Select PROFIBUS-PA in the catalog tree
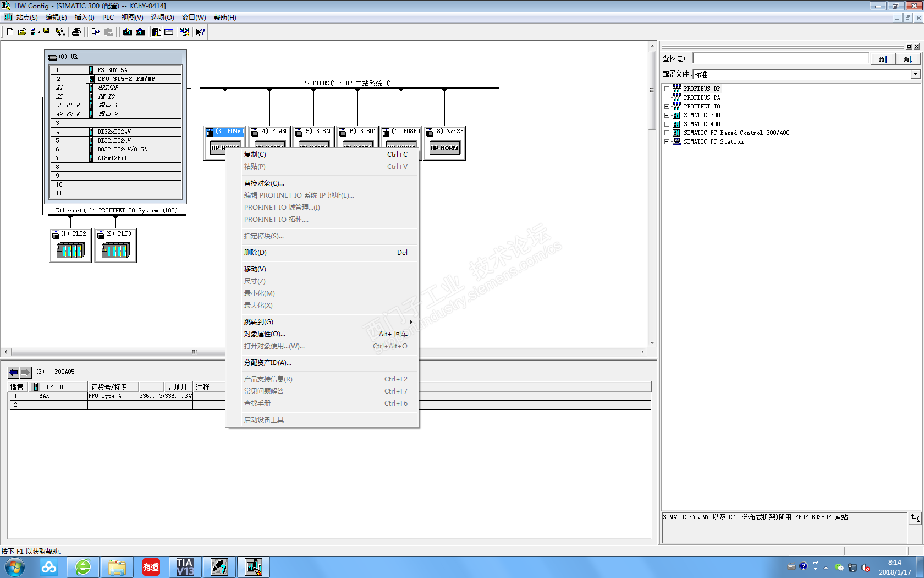 (x=702, y=97)
